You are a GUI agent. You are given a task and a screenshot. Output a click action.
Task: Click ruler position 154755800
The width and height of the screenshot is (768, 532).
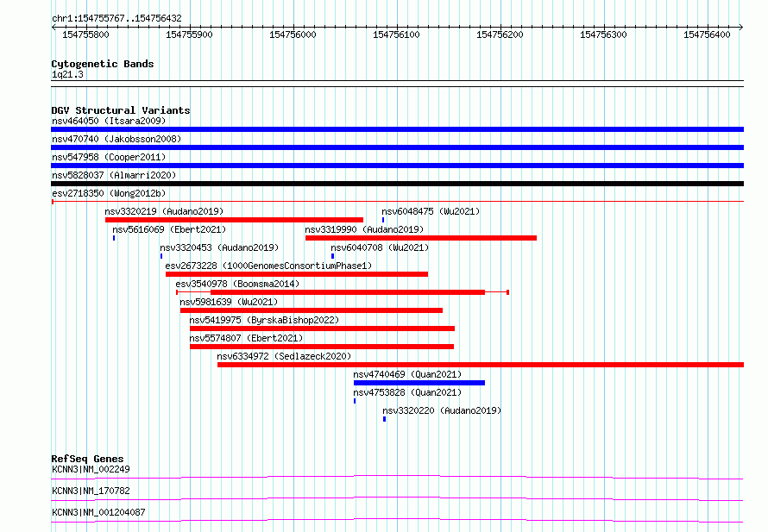85,34
